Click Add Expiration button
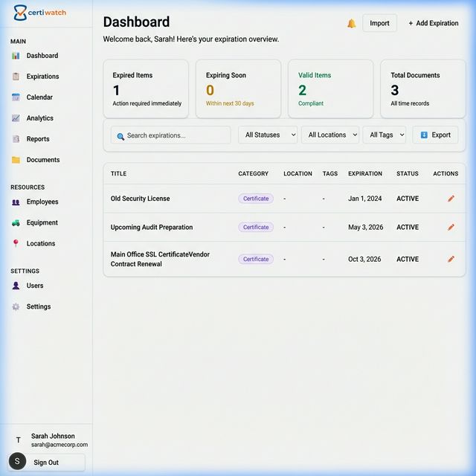 tap(434, 23)
